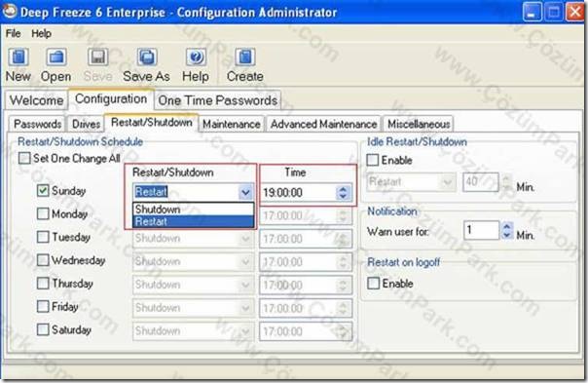Open the File menu
The image size is (588, 383).
(13, 33)
